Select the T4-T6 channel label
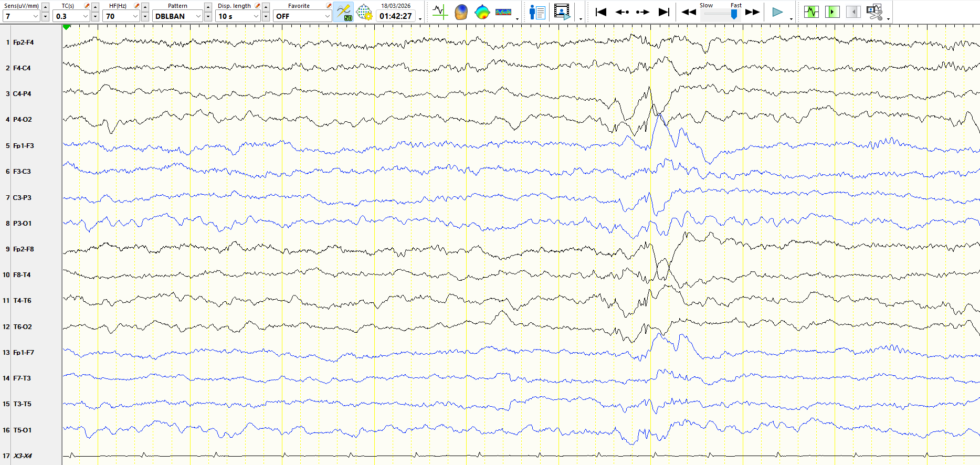 pos(22,301)
